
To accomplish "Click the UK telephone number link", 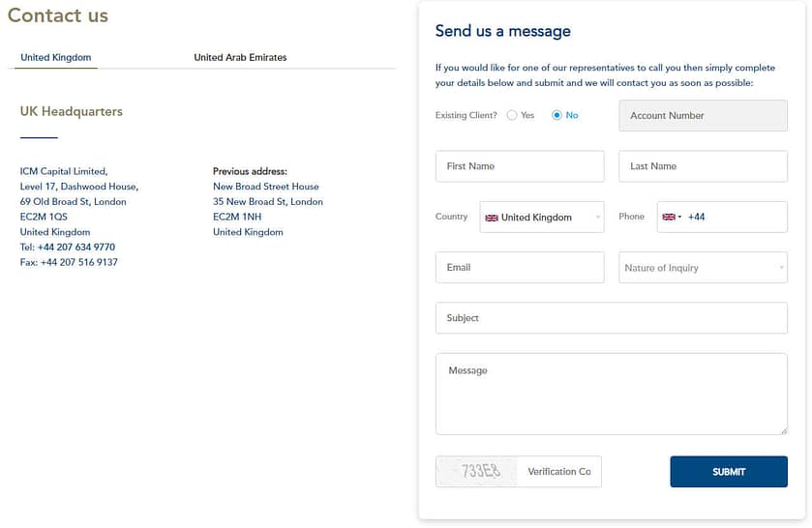I will [75, 248].
